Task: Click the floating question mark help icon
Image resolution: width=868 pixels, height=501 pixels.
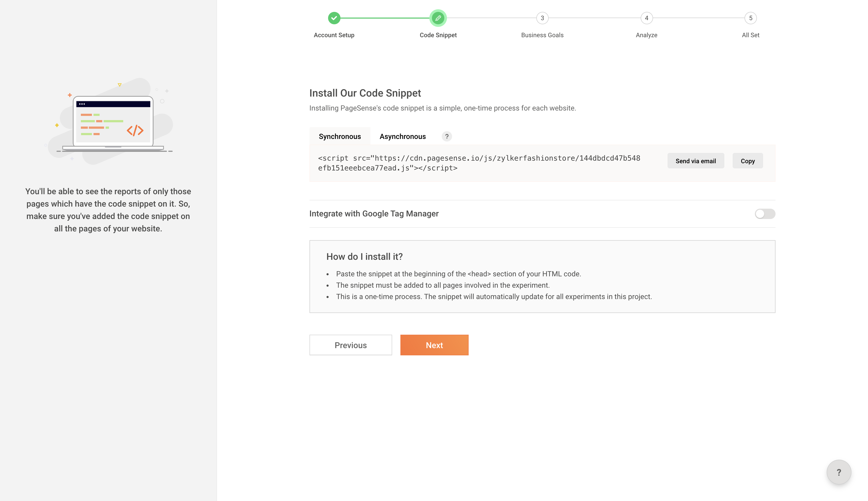Action: [839, 472]
